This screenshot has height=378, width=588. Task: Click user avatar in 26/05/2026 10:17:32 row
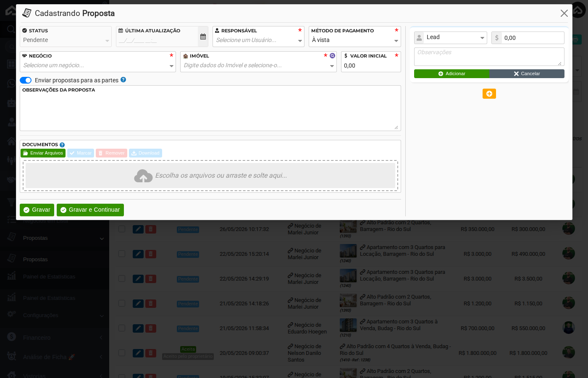(x=569, y=228)
